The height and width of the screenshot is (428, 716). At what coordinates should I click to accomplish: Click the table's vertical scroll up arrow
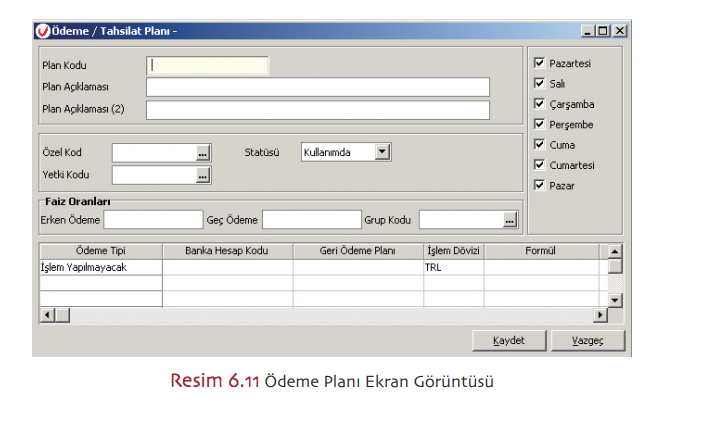point(615,251)
